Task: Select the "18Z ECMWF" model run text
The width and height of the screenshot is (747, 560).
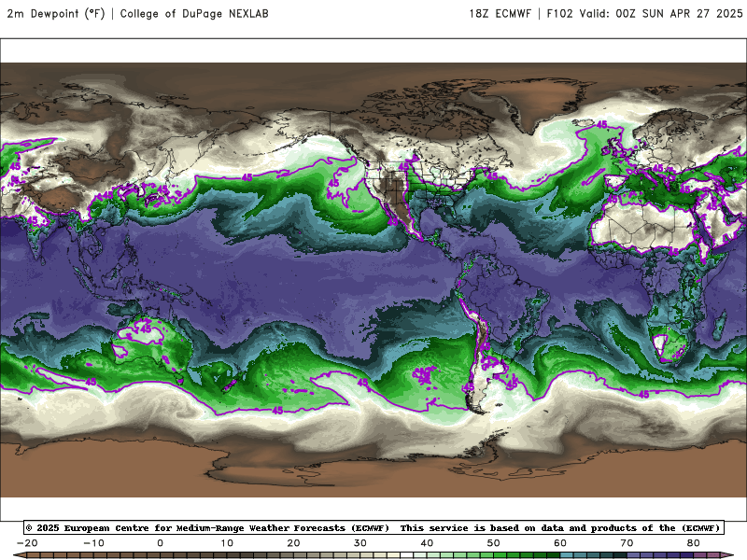Action: [x=500, y=13]
